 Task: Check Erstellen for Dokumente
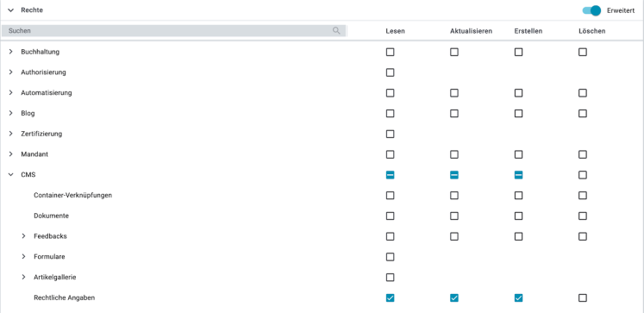[519, 216]
